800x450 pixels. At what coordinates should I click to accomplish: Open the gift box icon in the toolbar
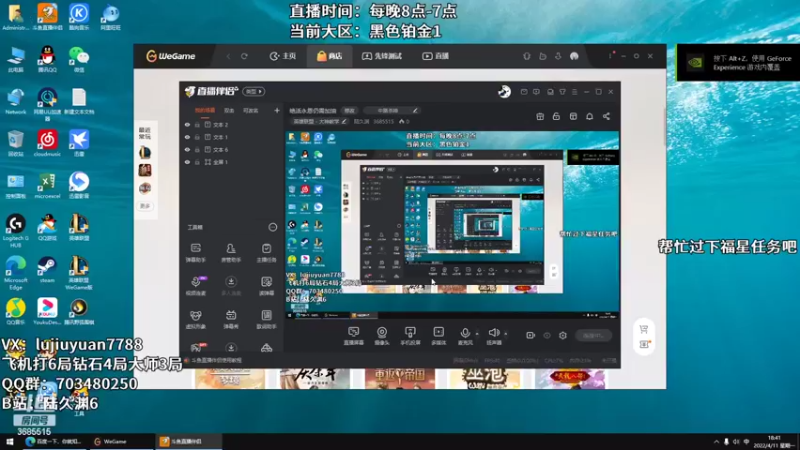click(x=540, y=116)
